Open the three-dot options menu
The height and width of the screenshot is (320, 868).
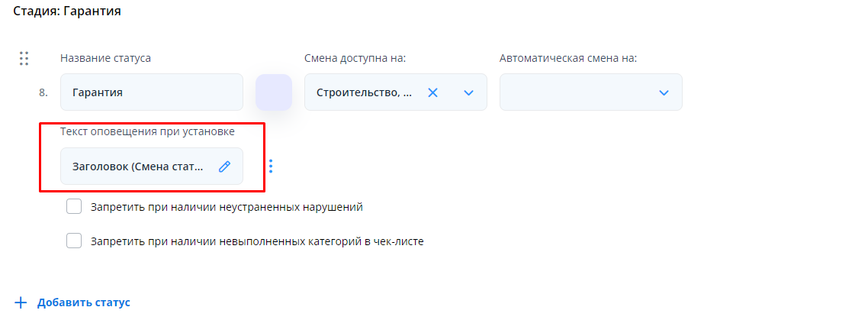(x=270, y=166)
